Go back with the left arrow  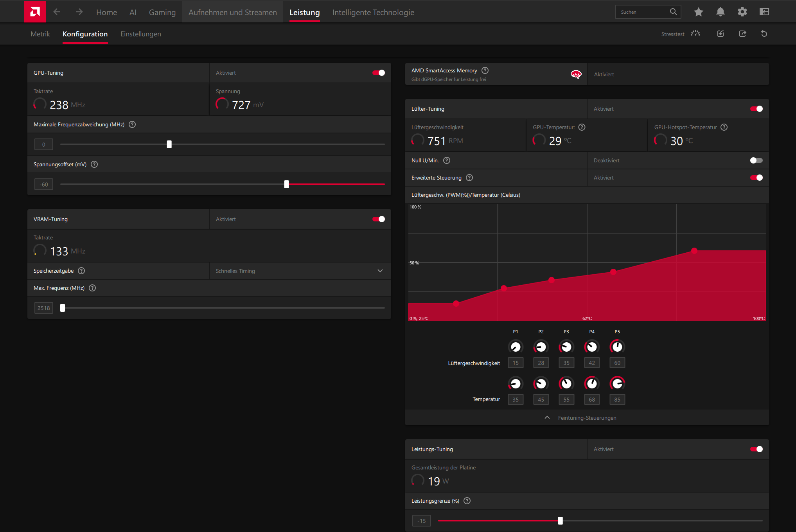coord(57,12)
